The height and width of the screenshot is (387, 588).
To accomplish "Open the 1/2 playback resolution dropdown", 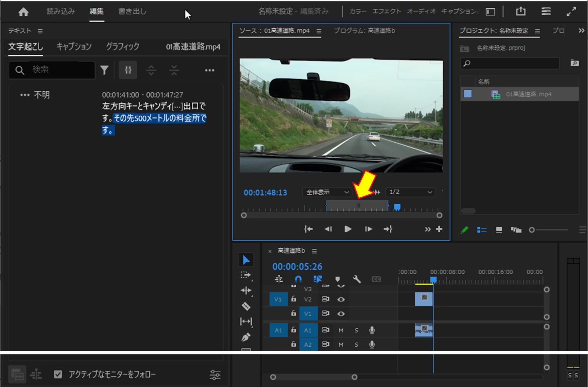I will [x=410, y=192].
